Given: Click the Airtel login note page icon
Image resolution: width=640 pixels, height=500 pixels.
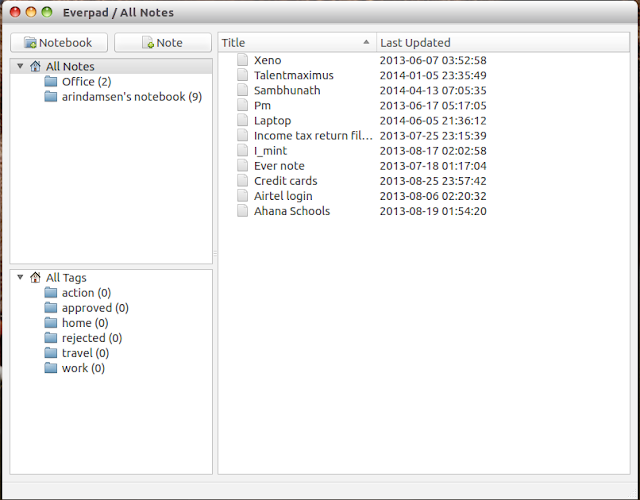Looking at the screenshot, I should point(242,196).
